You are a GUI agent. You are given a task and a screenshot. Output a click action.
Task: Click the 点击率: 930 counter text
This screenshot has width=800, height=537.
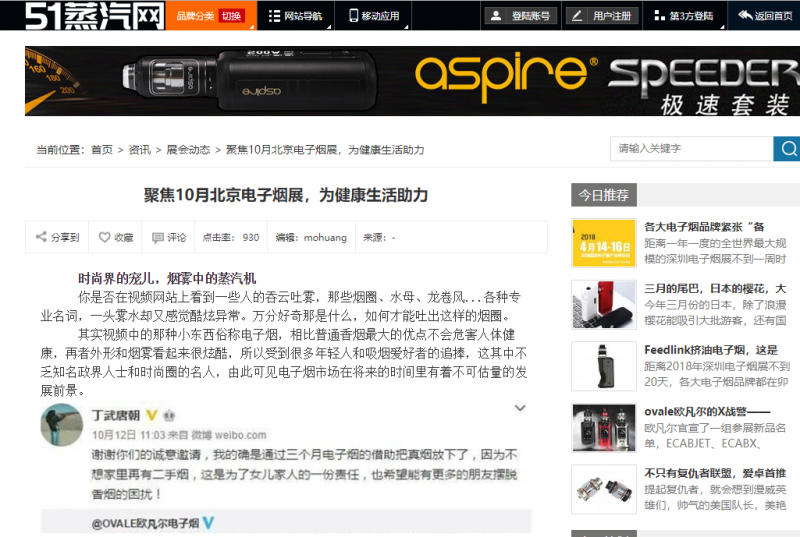point(231,237)
